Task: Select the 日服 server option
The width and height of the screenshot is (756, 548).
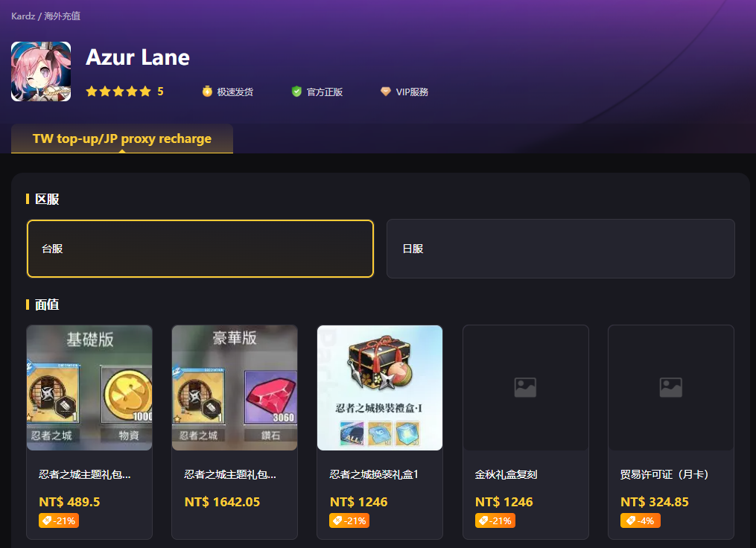Action: click(x=561, y=249)
